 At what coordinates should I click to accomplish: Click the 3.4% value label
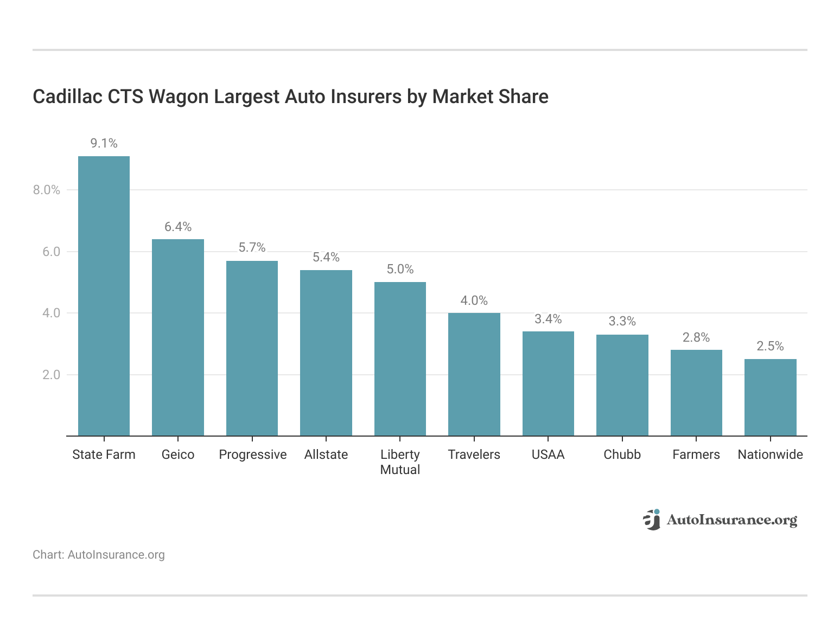548,319
